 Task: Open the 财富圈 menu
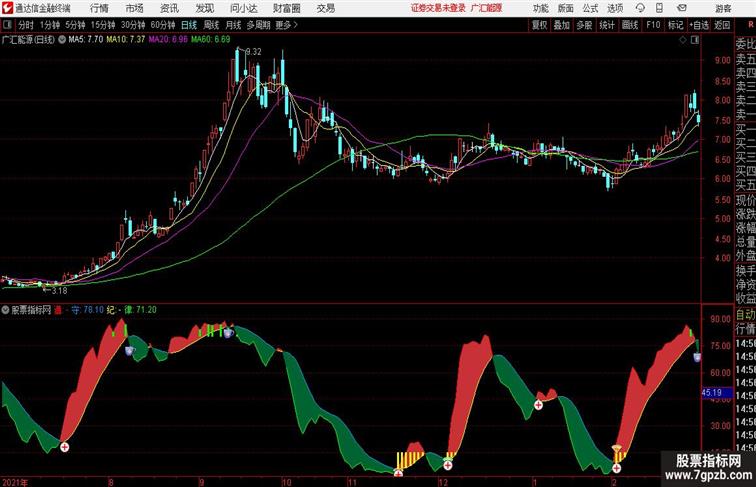coord(286,8)
